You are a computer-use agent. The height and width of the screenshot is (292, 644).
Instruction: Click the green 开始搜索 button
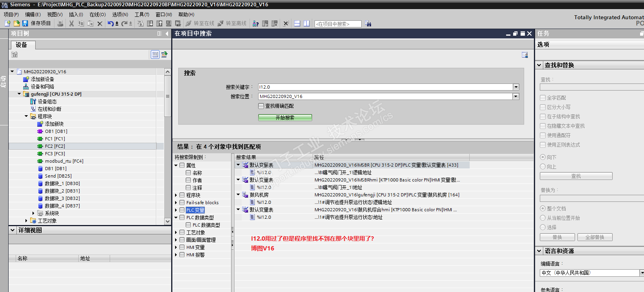click(x=285, y=118)
